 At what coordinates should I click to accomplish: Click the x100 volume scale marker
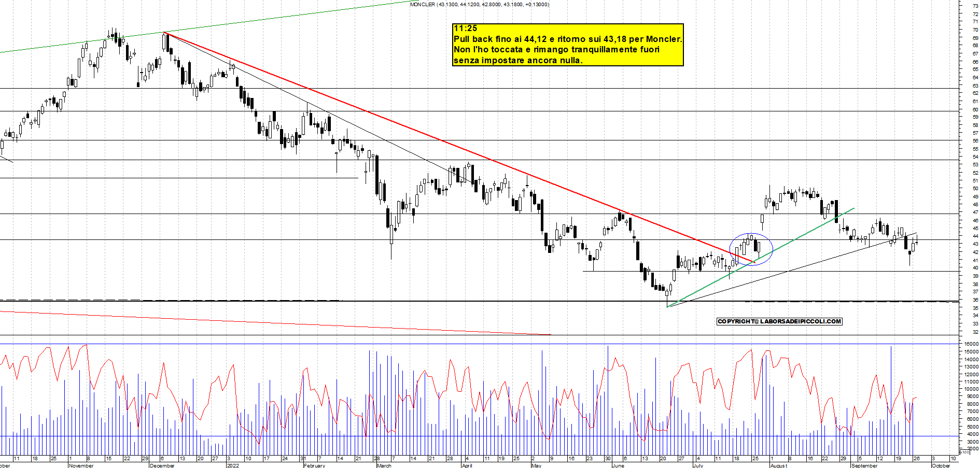pyautogui.click(x=964, y=452)
